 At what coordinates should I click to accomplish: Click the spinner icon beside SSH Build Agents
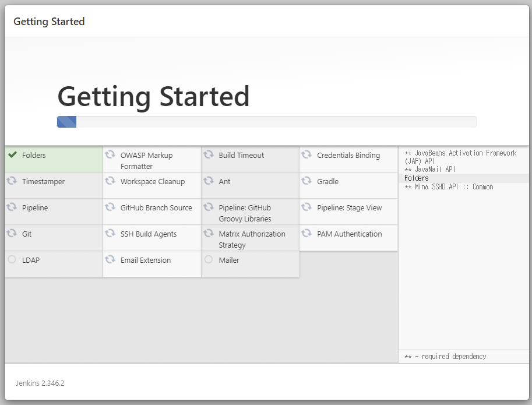(x=110, y=233)
